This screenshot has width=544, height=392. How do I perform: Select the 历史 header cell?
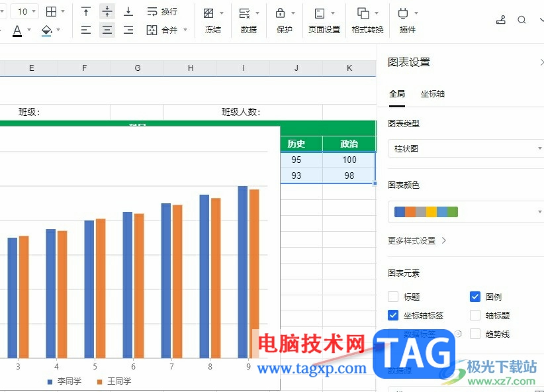coord(301,144)
